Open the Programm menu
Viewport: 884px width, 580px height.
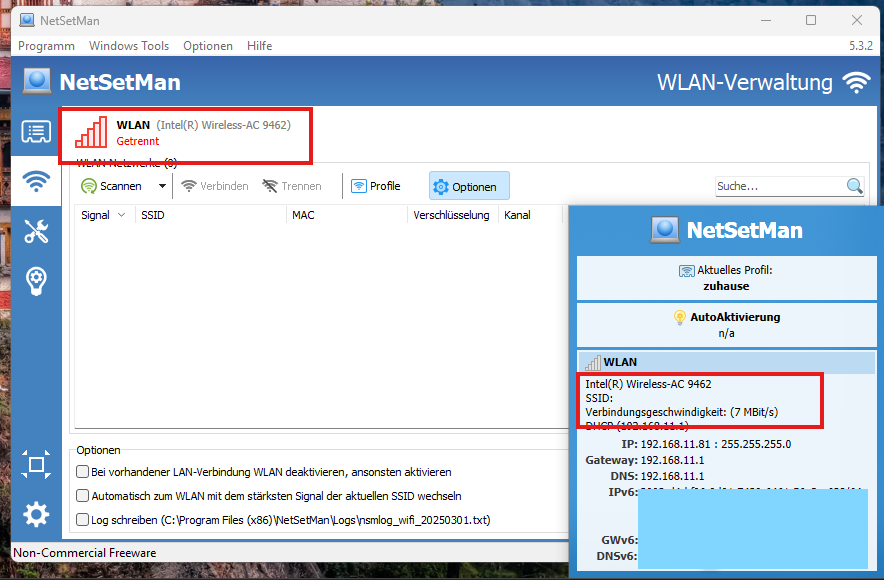pyautogui.click(x=46, y=46)
